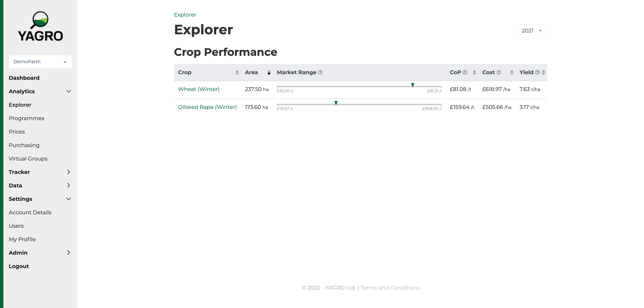644x308 pixels.
Task: Sort table by Area column arrows
Action: 269,72
